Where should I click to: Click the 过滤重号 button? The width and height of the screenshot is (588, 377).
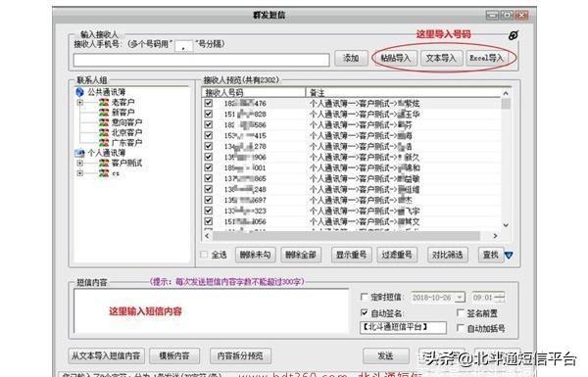pyautogui.click(x=397, y=255)
